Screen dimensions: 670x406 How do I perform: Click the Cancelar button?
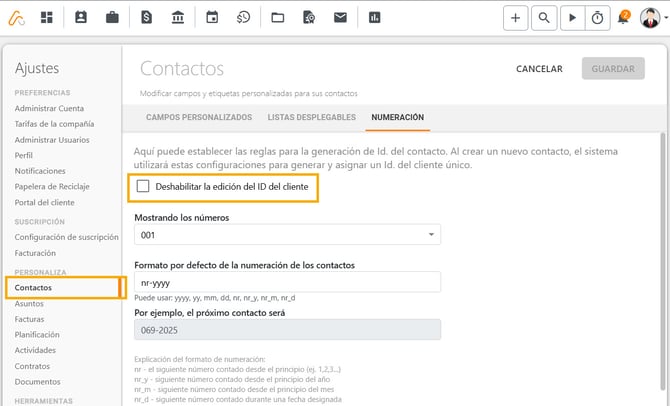pyautogui.click(x=539, y=69)
